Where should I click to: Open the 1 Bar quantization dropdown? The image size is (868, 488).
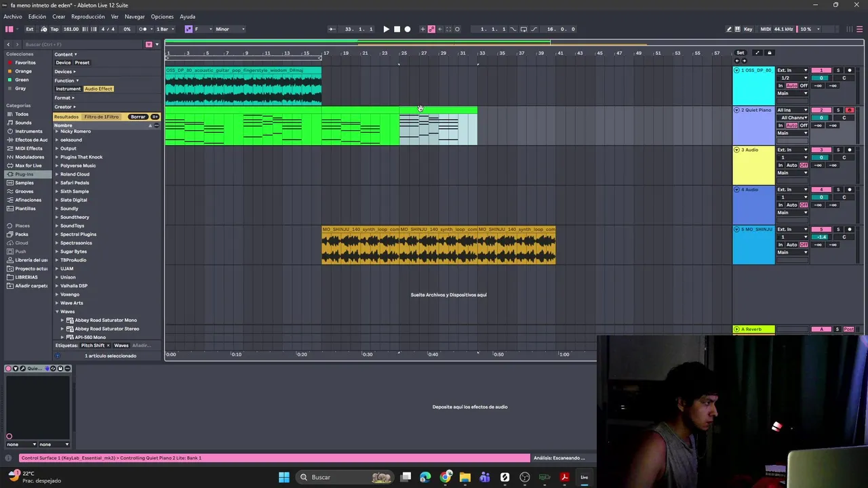tap(165, 29)
